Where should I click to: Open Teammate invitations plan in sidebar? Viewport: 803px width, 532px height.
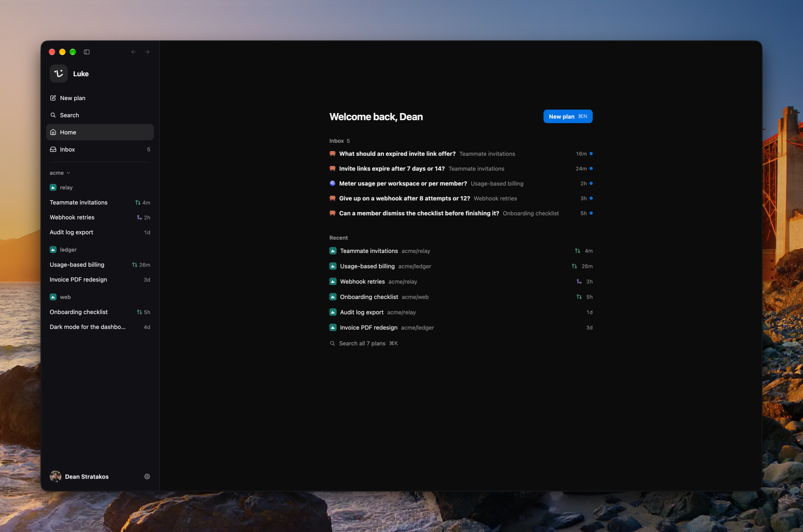100,203
